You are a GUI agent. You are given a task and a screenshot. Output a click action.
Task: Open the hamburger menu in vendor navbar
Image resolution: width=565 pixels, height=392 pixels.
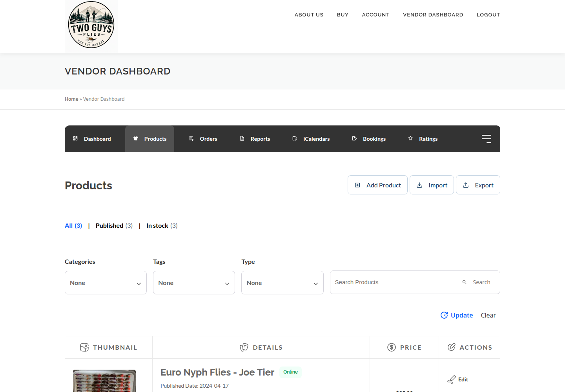tap(487, 139)
